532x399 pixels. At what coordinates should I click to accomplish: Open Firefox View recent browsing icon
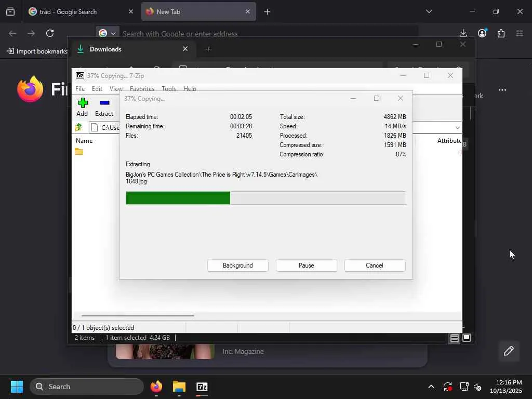[10, 11]
